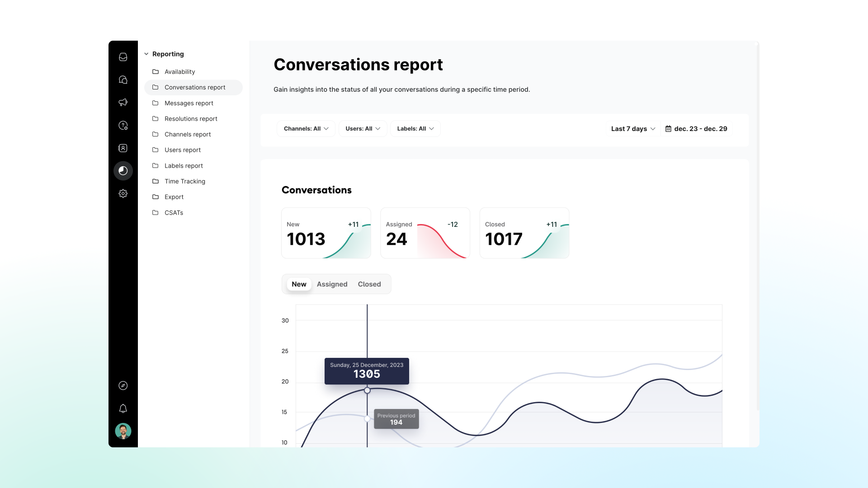Open settings gear icon in sidebar
The width and height of the screenshot is (868, 488).
click(123, 193)
